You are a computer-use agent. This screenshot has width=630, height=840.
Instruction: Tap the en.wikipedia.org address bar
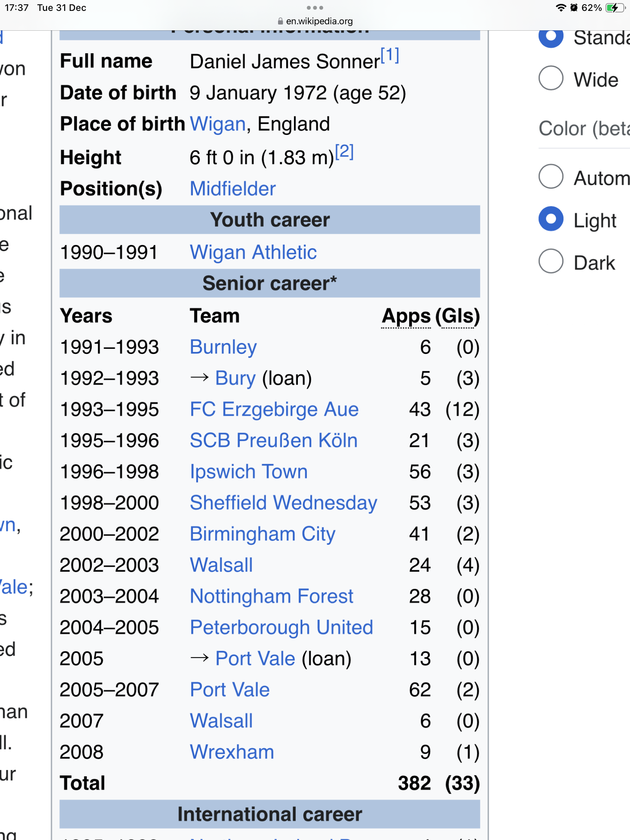click(x=319, y=21)
